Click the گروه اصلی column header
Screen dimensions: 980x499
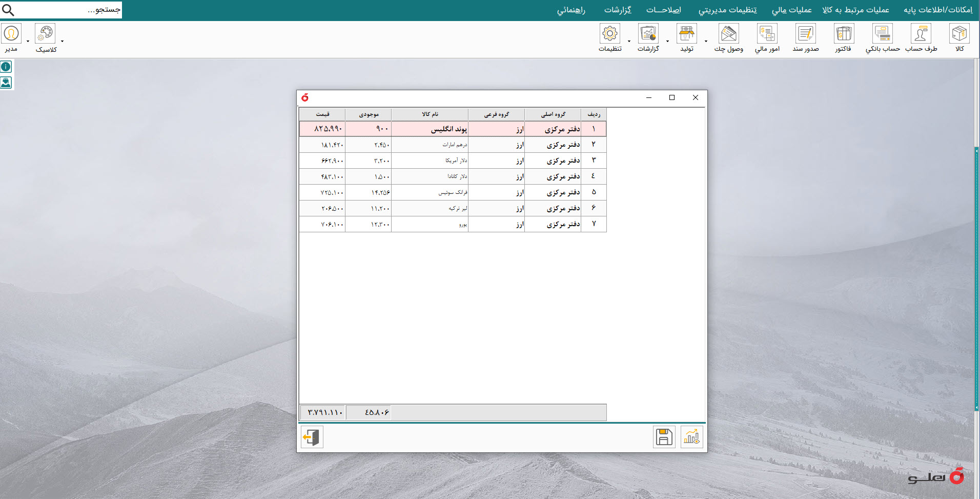tap(553, 114)
